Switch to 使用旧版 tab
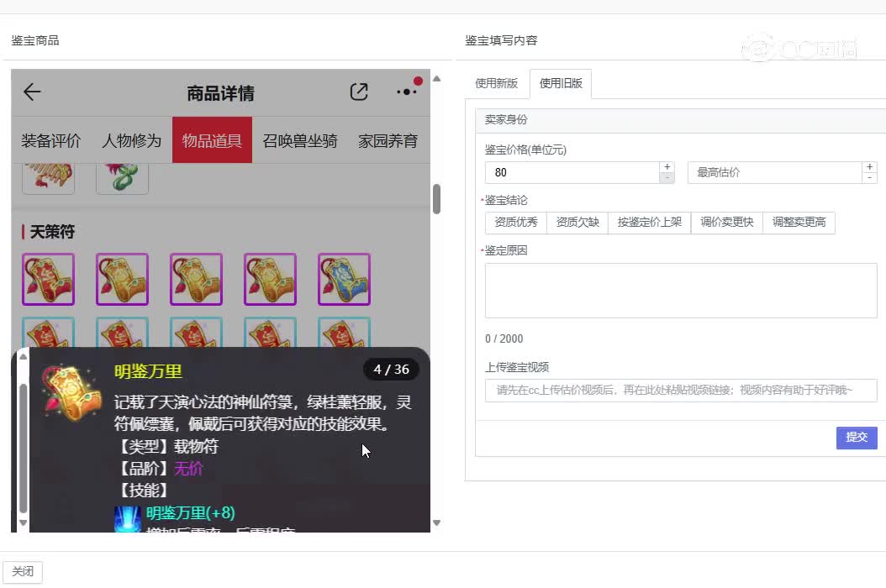The image size is (886, 588). 561,84
